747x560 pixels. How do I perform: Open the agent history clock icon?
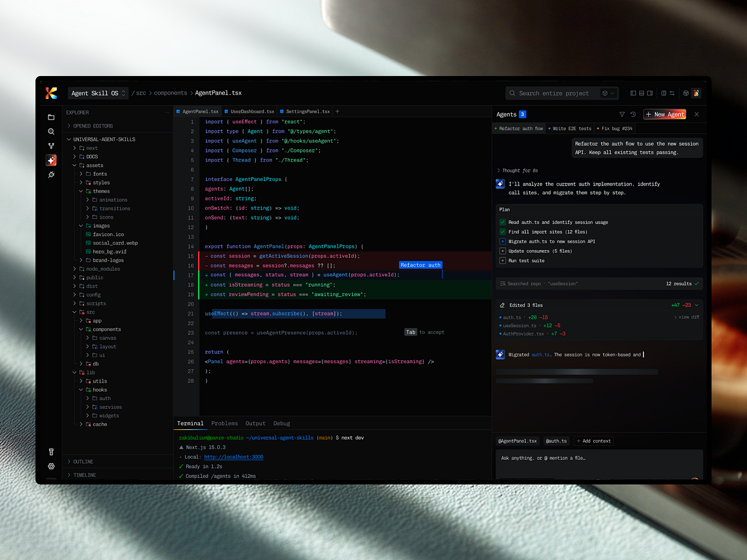click(633, 114)
